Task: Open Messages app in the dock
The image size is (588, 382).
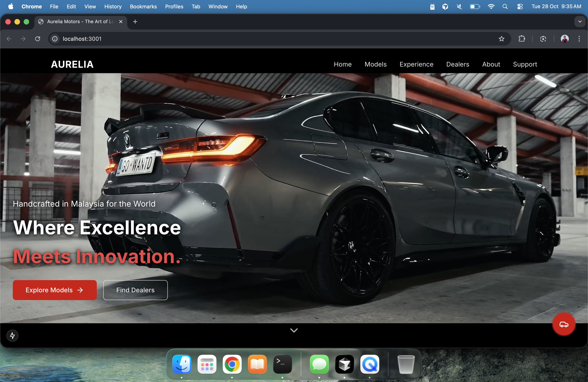Action: point(319,364)
